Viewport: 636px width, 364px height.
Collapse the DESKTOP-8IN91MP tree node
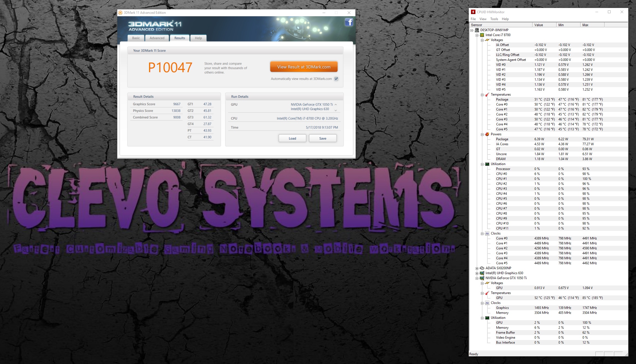(x=472, y=30)
